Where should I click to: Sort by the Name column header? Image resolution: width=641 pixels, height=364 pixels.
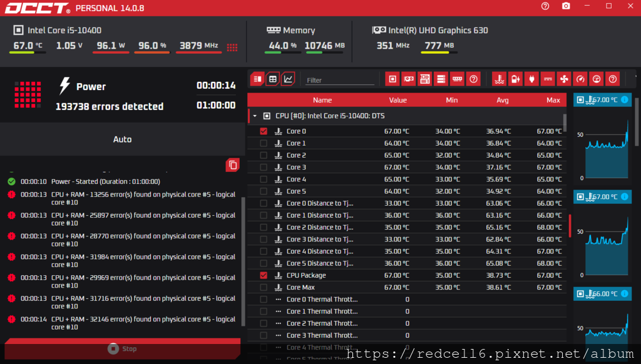322,100
